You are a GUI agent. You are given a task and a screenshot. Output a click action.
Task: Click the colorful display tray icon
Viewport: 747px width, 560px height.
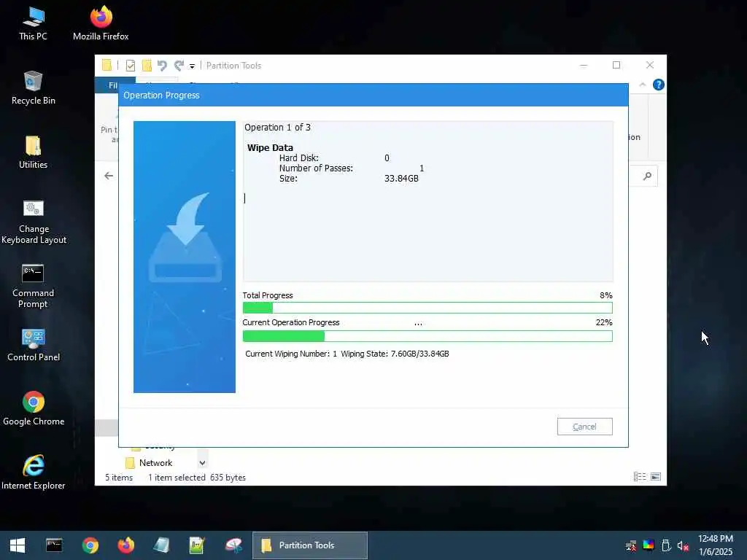pos(649,545)
